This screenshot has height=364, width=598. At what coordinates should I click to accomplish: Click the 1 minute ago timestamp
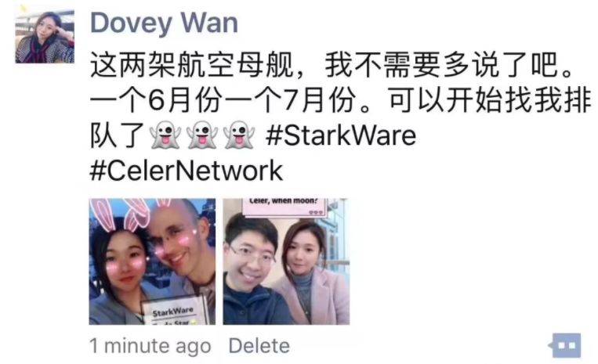pyautogui.click(x=150, y=346)
